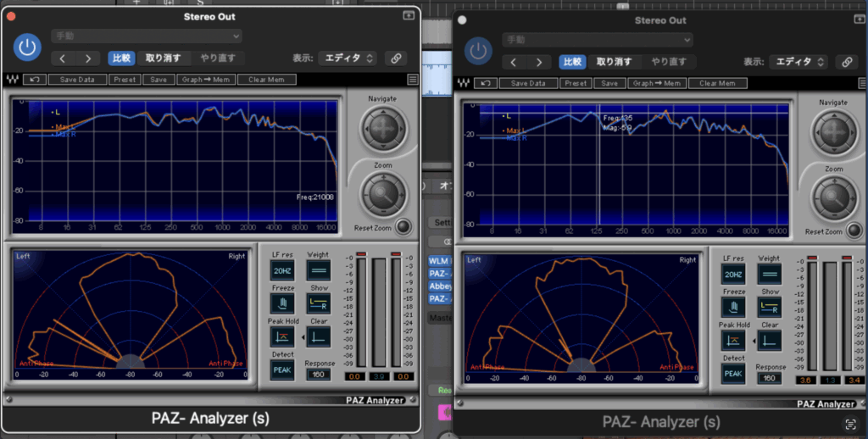Screen dimensions: 868x439
Task: Click やり直す redo in left window
Action: pos(218,58)
